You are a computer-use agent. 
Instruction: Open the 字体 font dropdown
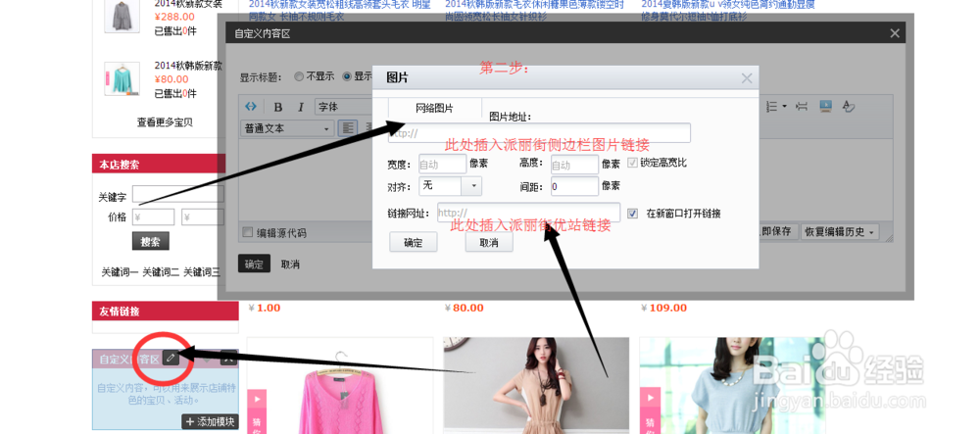coord(344,107)
